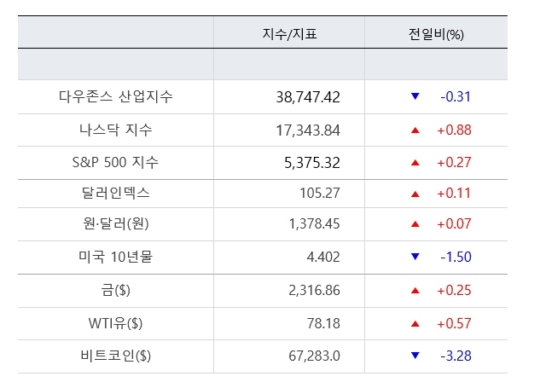
Task: Click the blue down arrow beside -0.31
Action: coord(415,96)
